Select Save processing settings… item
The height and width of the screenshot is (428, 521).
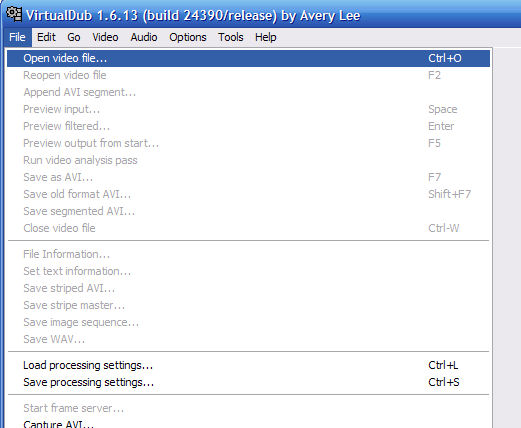point(248,382)
